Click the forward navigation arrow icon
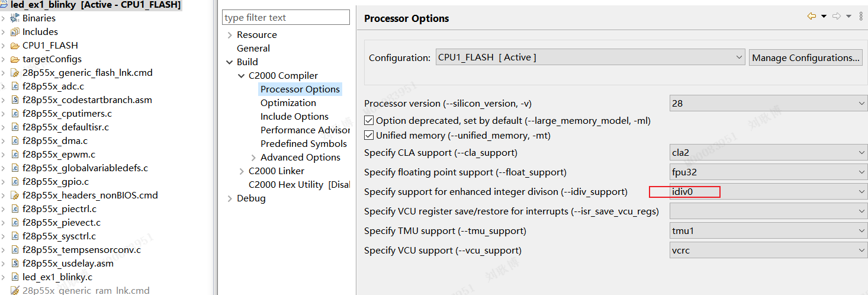The width and height of the screenshot is (868, 295). point(837,17)
